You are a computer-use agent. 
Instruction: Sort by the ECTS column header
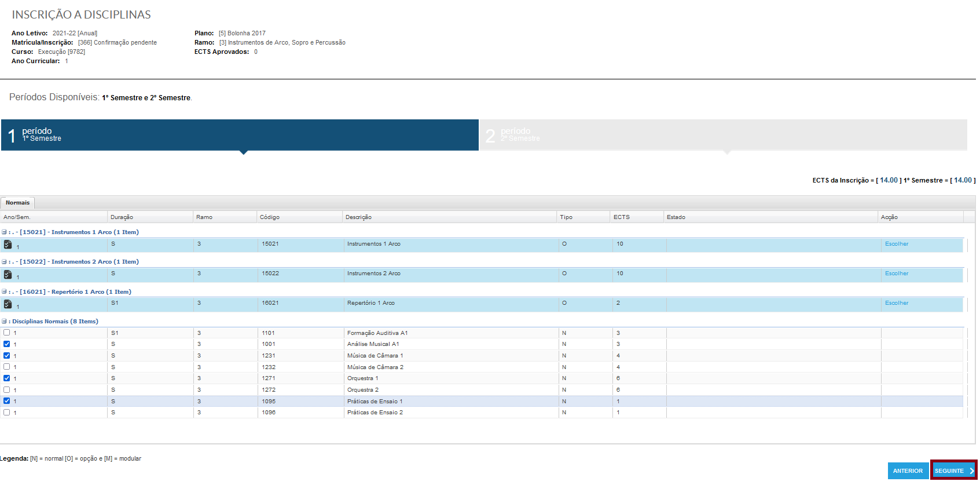[x=637, y=217]
